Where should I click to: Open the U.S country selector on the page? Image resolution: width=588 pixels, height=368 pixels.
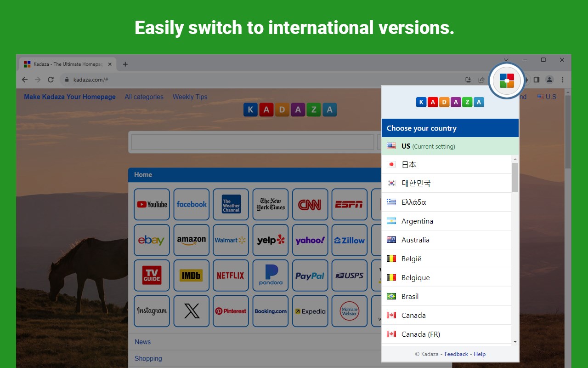[547, 97]
